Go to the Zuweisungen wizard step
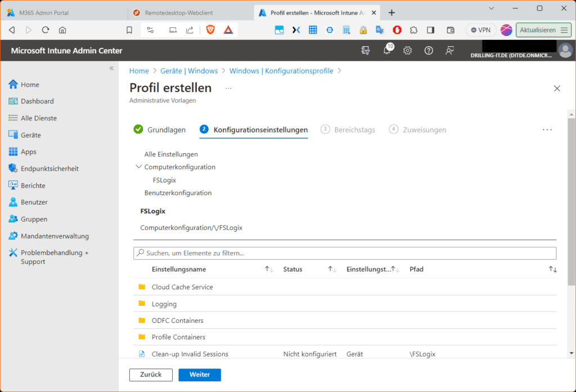576x392 pixels. 417,130
